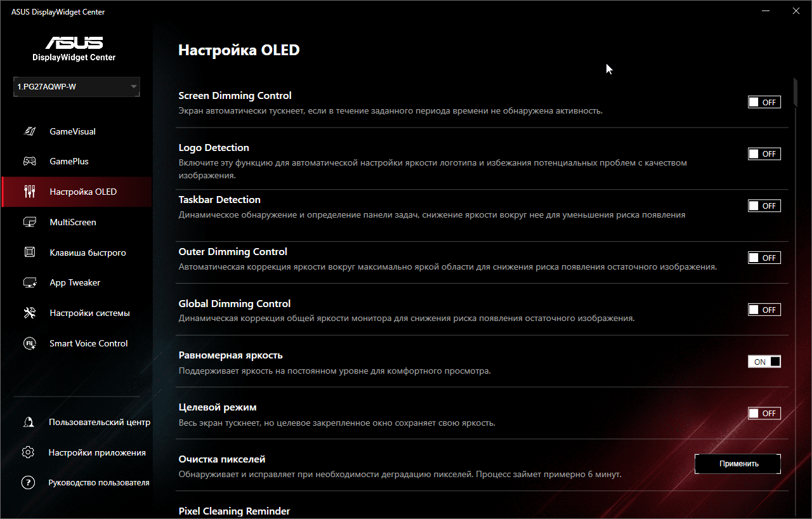Click the Smart Voice Control icon

coord(29,343)
